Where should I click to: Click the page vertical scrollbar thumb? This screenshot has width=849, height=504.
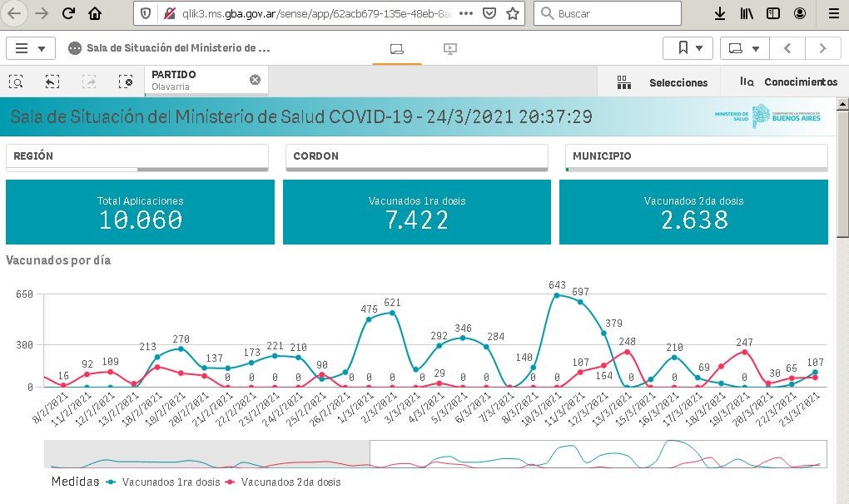point(842,173)
